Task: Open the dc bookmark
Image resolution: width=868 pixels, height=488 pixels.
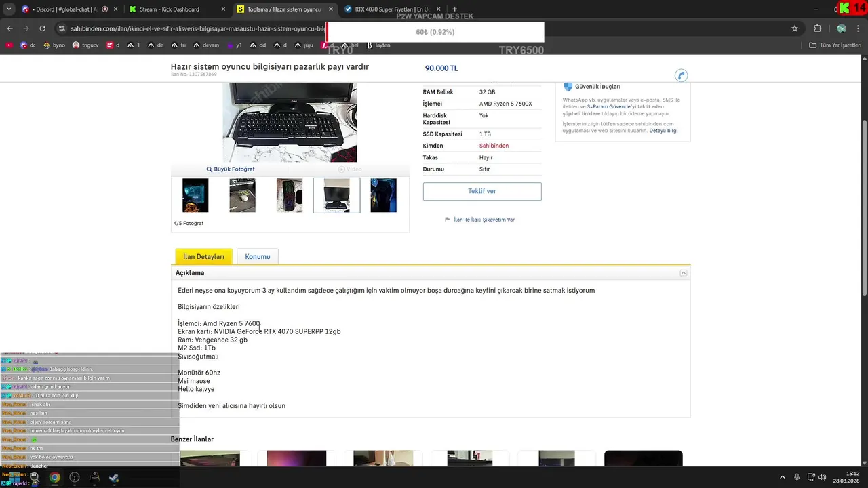Action: pyautogui.click(x=28, y=45)
